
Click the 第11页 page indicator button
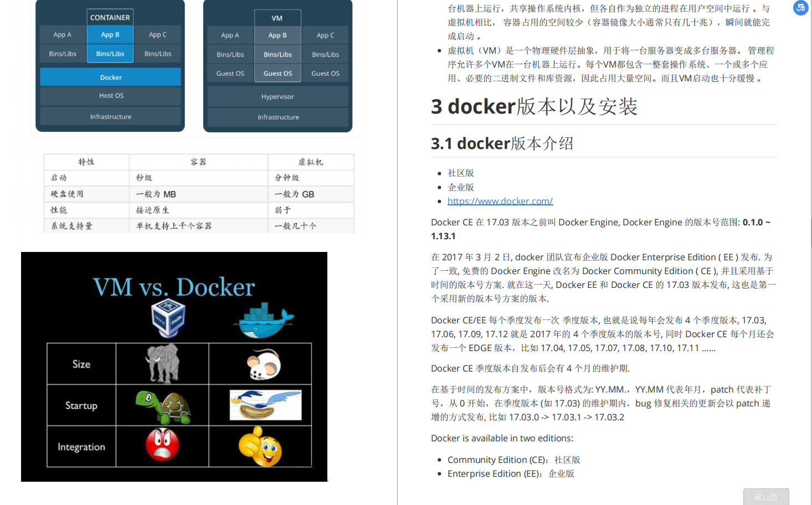pos(766,497)
